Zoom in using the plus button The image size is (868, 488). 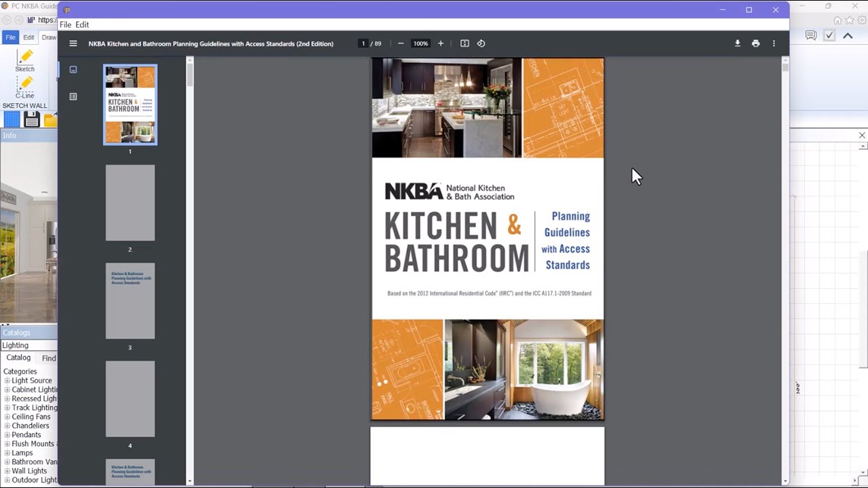441,43
